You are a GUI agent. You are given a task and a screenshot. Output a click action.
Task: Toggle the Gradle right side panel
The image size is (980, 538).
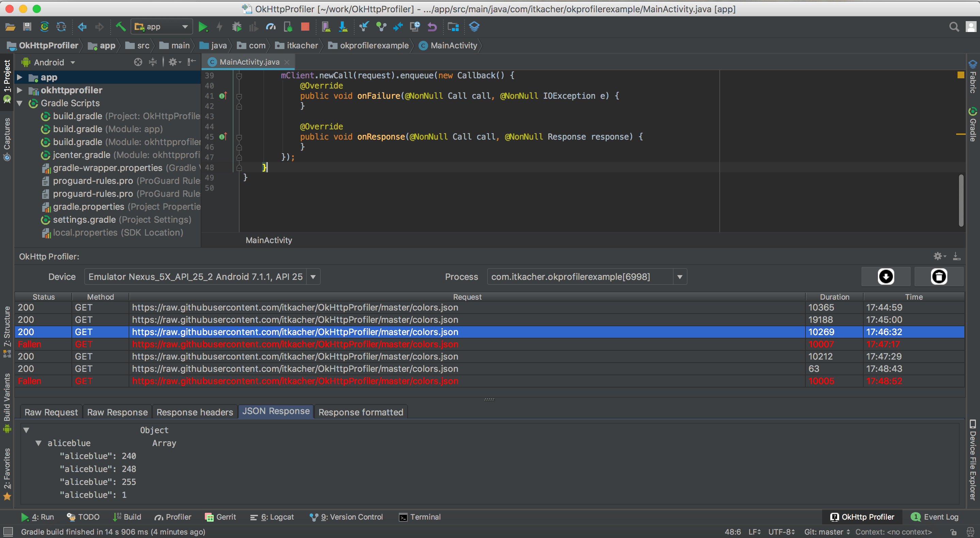pyautogui.click(x=973, y=125)
